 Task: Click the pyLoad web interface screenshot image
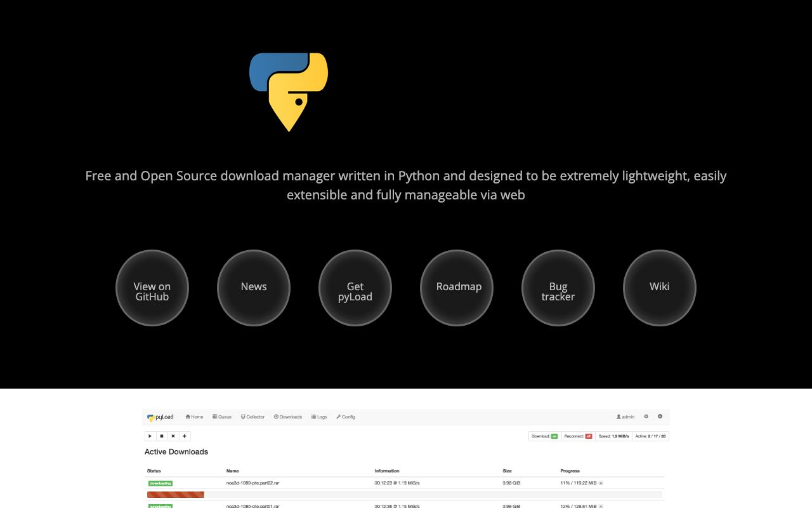[406, 458]
